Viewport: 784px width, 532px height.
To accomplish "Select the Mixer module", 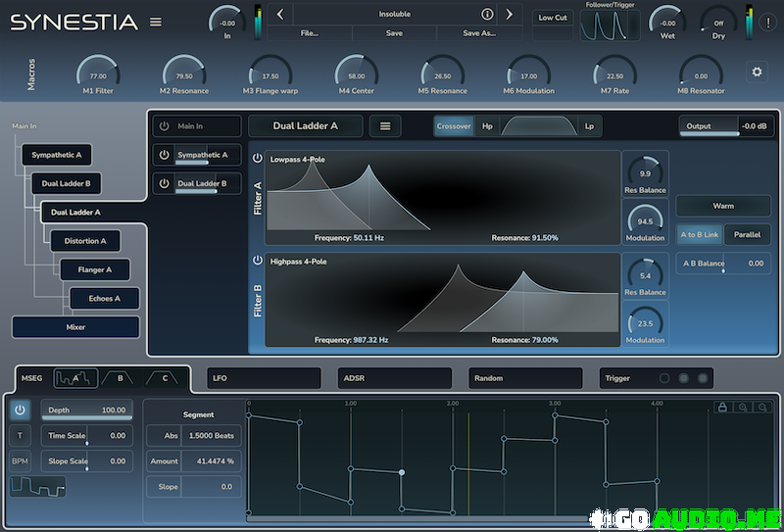I will (x=75, y=327).
